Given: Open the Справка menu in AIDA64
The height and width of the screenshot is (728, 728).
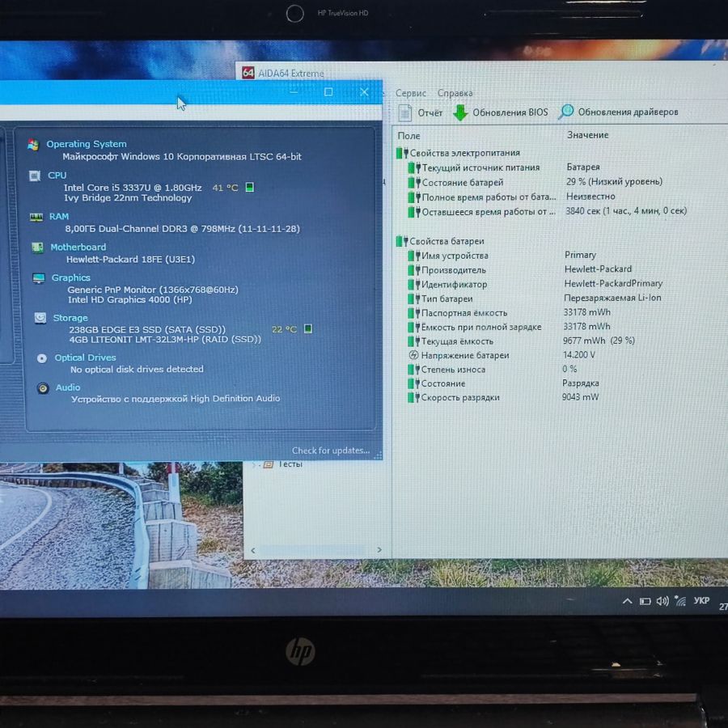Looking at the screenshot, I should [x=455, y=93].
